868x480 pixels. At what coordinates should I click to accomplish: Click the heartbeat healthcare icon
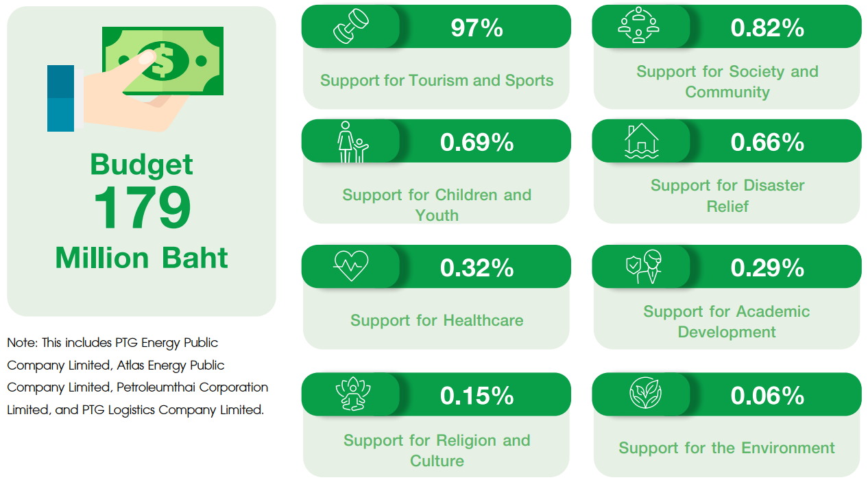[351, 267]
